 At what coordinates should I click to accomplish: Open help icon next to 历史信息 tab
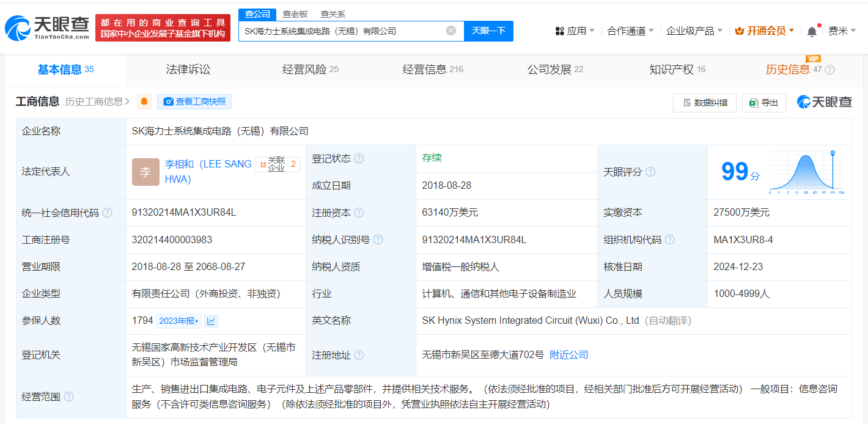coord(829,70)
